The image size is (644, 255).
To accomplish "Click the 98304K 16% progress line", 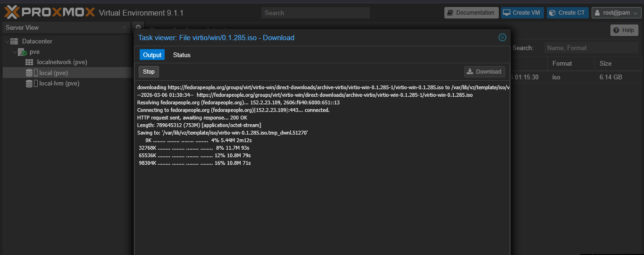I will point(194,163).
